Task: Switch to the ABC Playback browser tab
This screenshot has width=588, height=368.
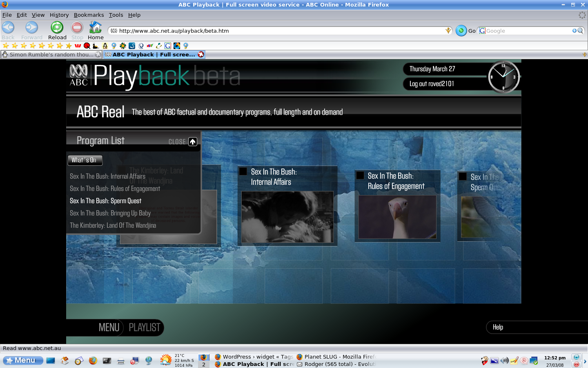Action: click(154, 54)
